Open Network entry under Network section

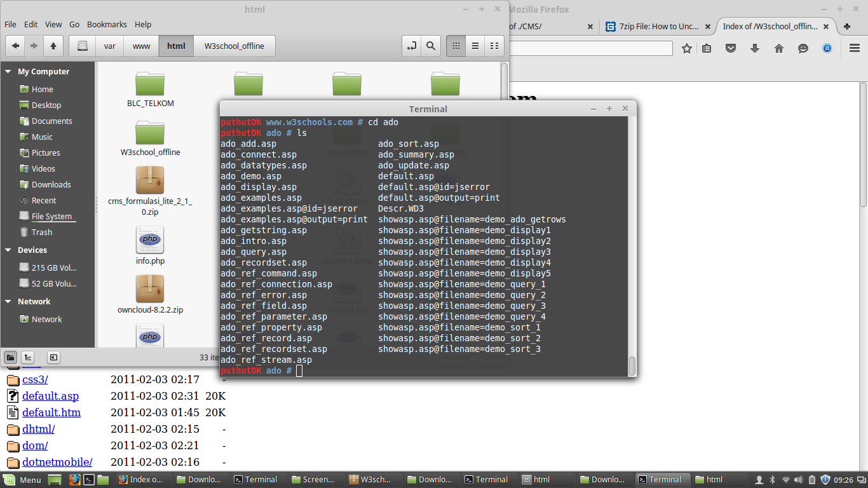pyautogui.click(x=47, y=319)
